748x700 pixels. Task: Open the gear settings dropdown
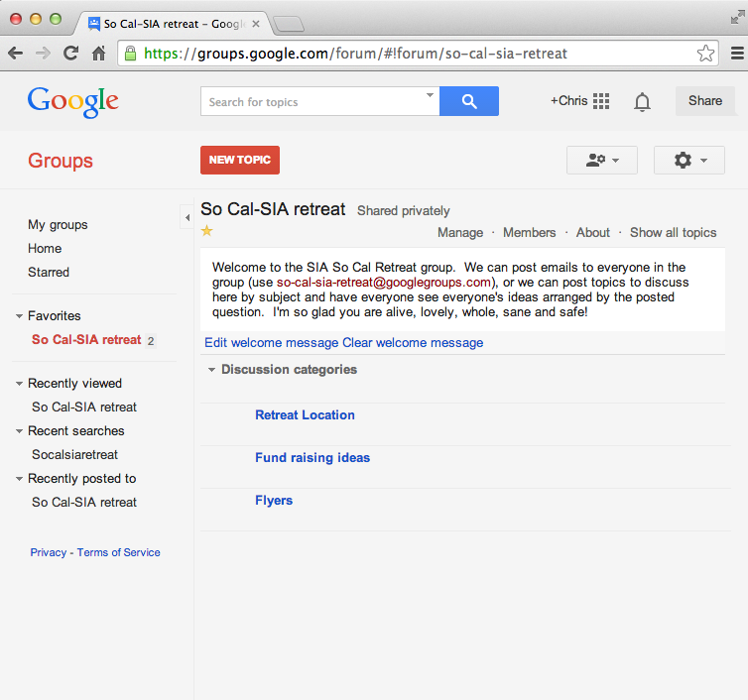click(689, 161)
